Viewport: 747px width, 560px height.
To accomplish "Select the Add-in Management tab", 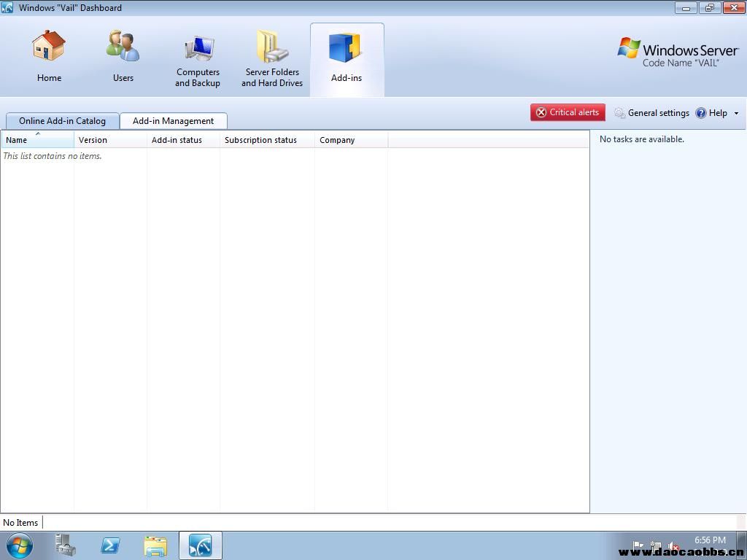I will click(x=173, y=121).
